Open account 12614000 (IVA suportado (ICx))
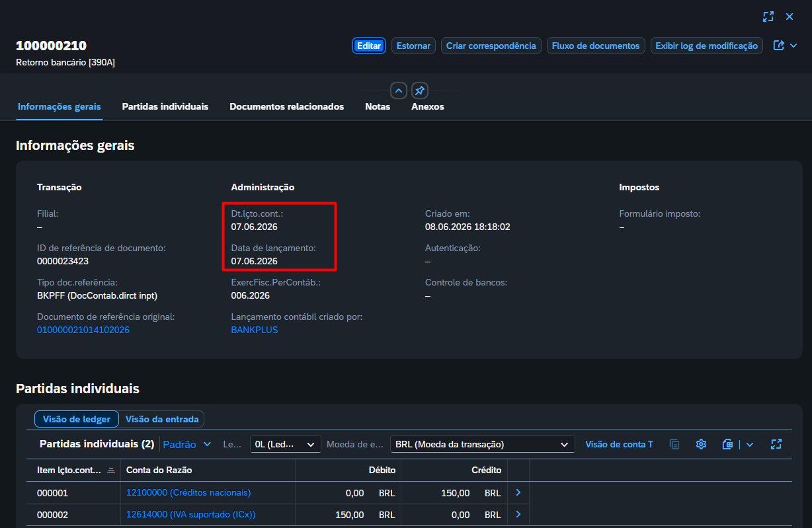This screenshot has width=812, height=528. [190, 514]
